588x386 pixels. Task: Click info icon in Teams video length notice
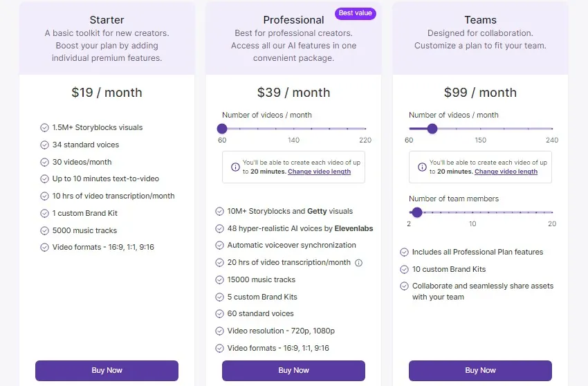click(422, 167)
